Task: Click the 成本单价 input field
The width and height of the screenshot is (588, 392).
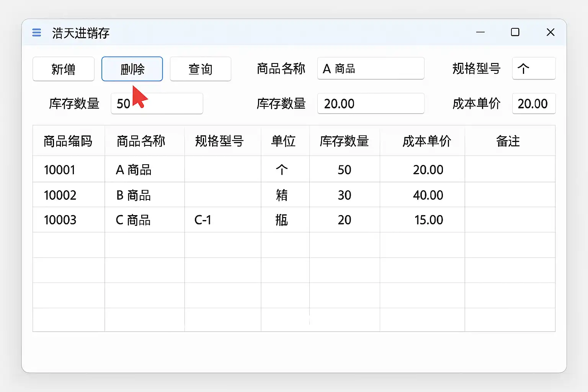Action: point(534,103)
